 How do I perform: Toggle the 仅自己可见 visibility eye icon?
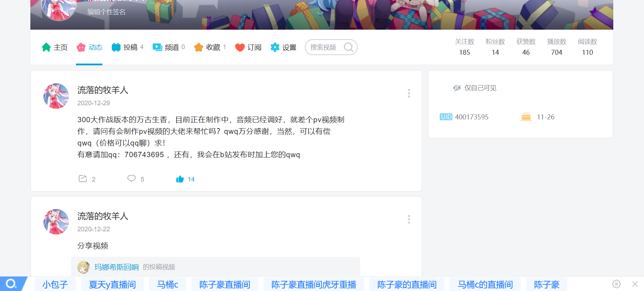pos(457,88)
